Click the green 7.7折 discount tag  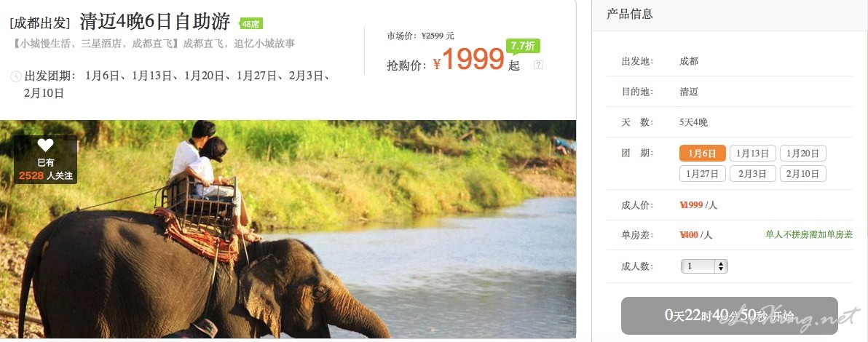pyautogui.click(x=523, y=46)
